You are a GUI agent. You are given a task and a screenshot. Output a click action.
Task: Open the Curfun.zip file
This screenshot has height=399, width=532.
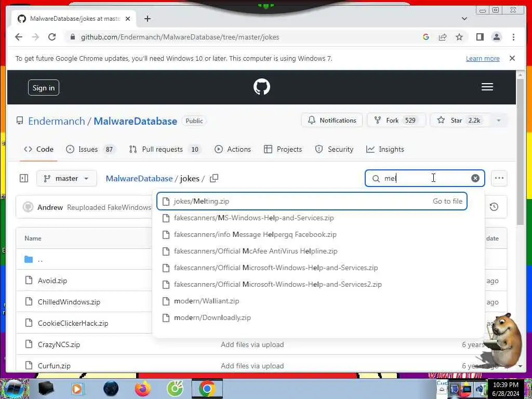54,366
